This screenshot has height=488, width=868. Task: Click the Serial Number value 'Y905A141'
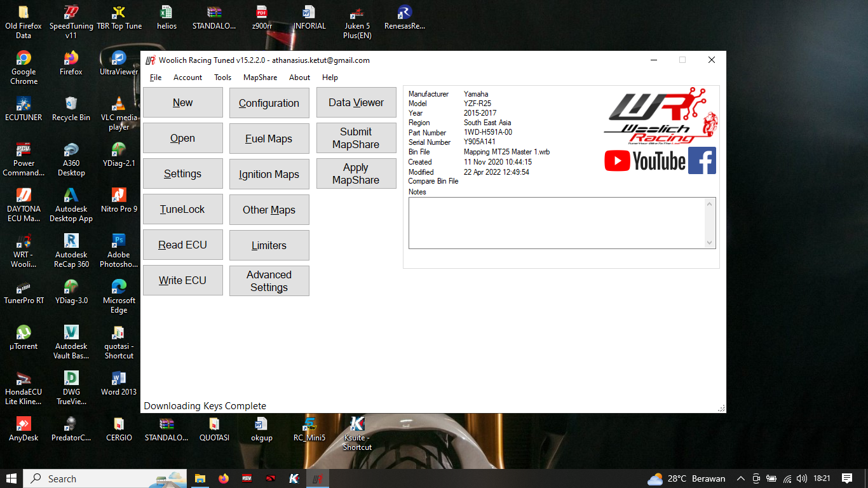tap(480, 142)
